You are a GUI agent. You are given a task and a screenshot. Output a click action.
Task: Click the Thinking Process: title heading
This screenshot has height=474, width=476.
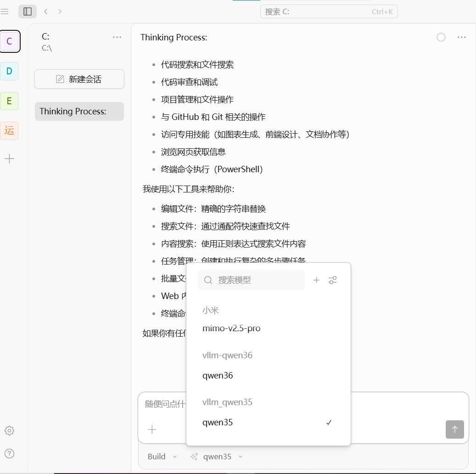174,37
